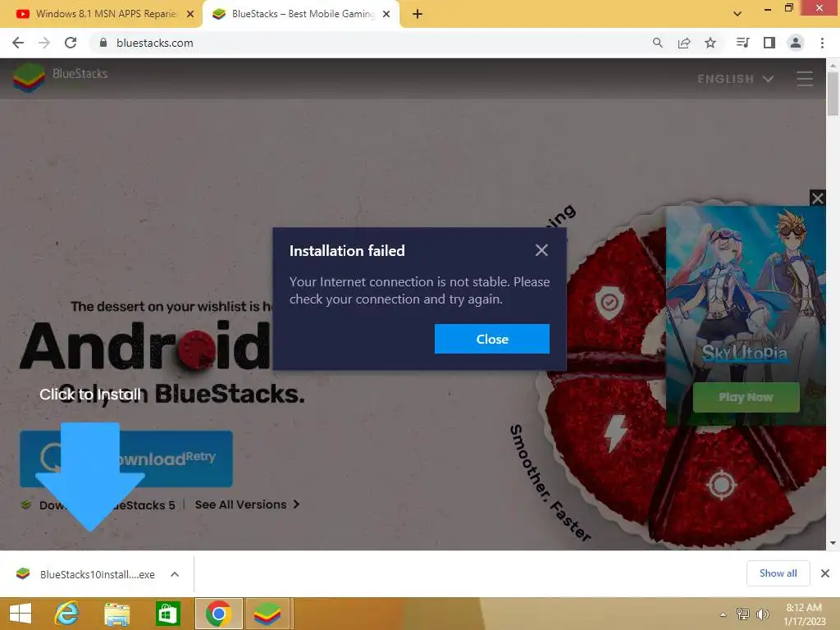Open Chrome's three-dot menu
The height and width of the screenshot is (630, 840).
(822, 43)
